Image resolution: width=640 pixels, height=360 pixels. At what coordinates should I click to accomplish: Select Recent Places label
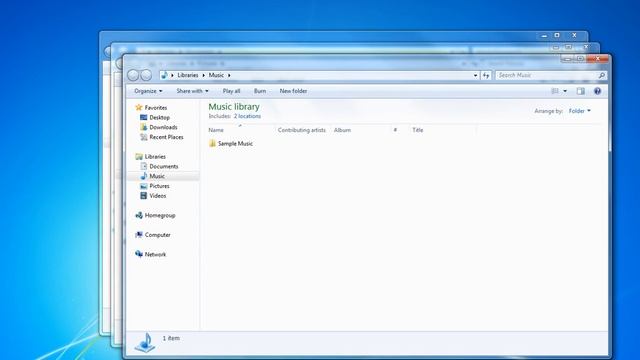[167, 137]
